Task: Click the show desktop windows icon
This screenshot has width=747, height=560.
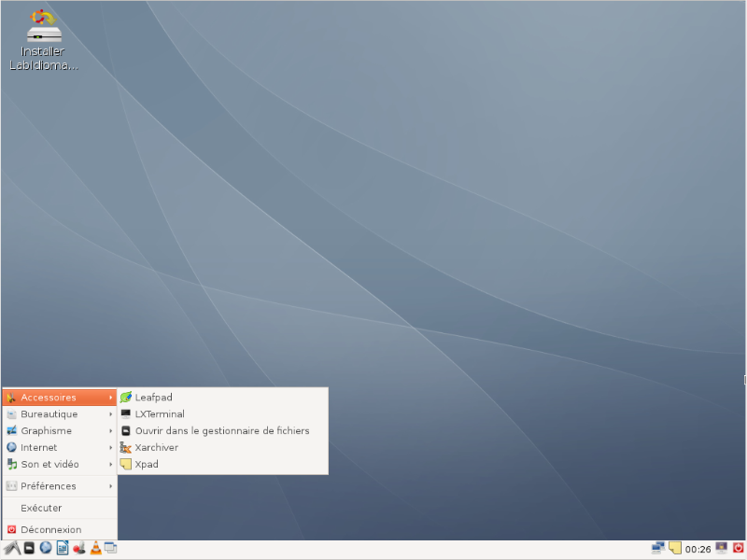Action: click(x=110, y=549)
